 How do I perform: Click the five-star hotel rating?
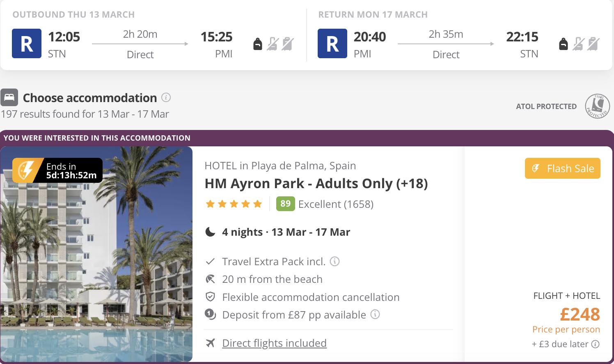[x=234, y=204]
